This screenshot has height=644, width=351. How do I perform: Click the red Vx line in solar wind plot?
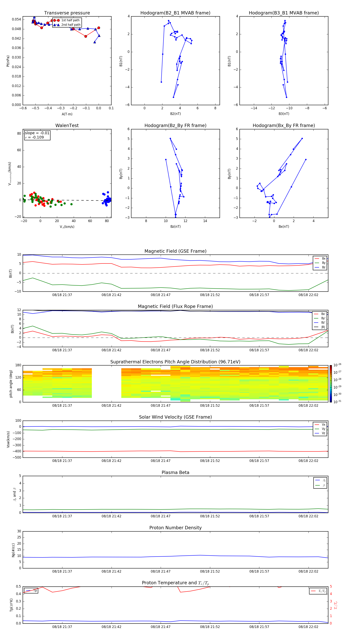(175, 451)
